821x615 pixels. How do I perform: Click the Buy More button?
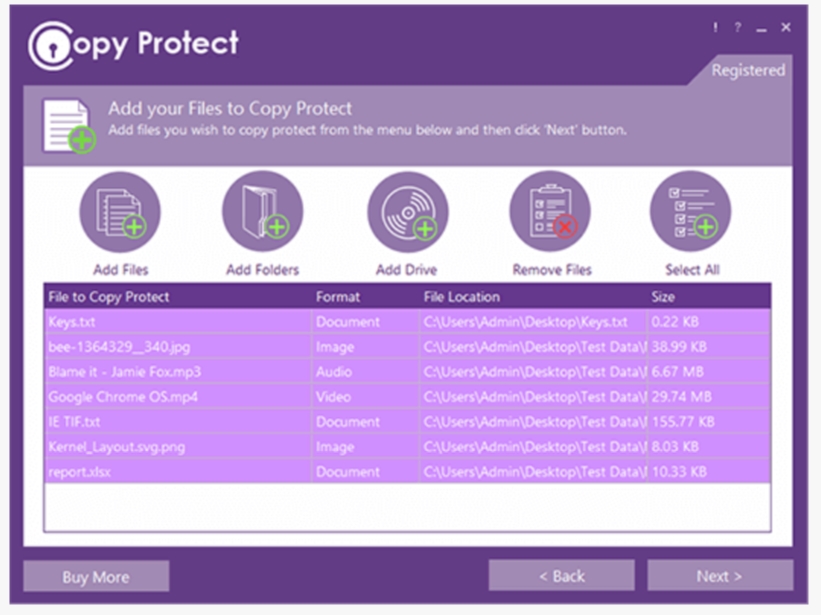pos(96,577)
